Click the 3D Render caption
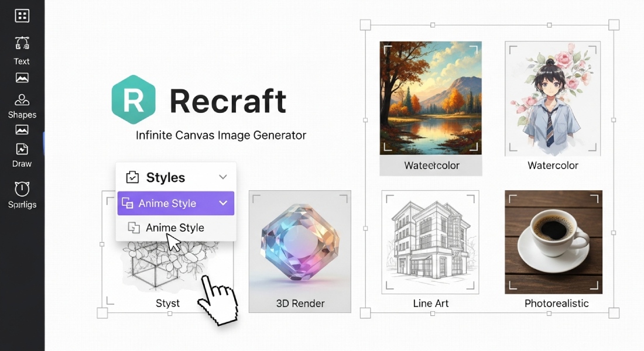This screenshot has width=644, height=351. pyautogui.click(x=300, y=304)
